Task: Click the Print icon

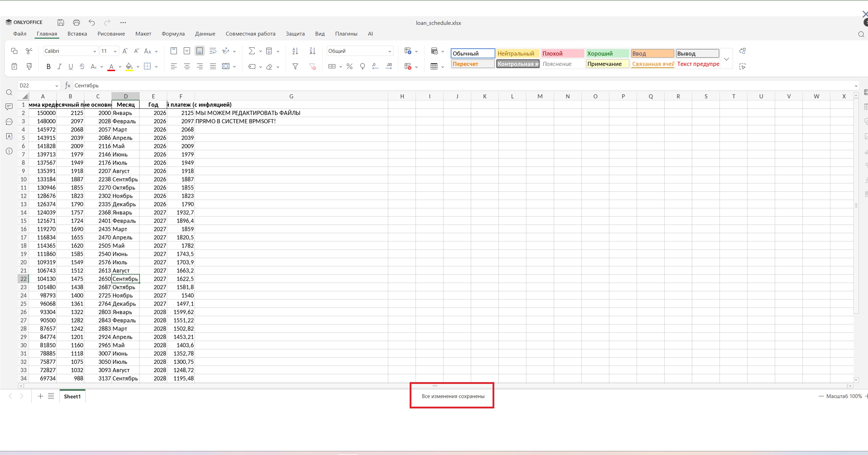Action: coord(76,22)
